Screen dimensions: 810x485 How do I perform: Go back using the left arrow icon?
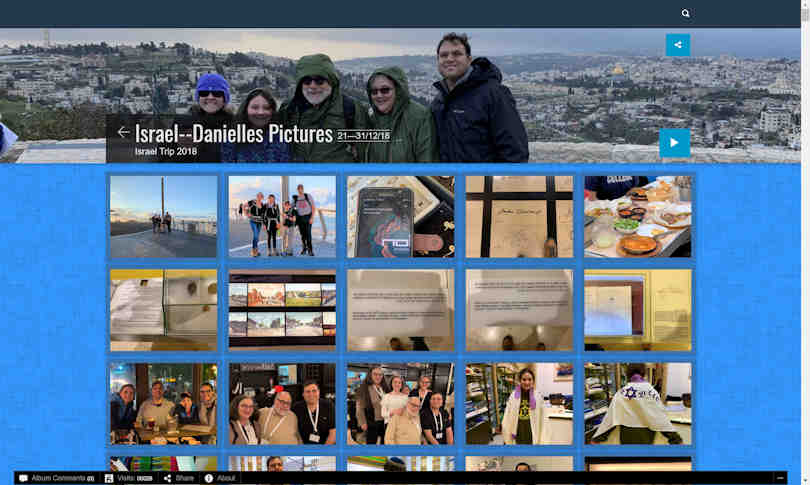[x=123, y=132]
